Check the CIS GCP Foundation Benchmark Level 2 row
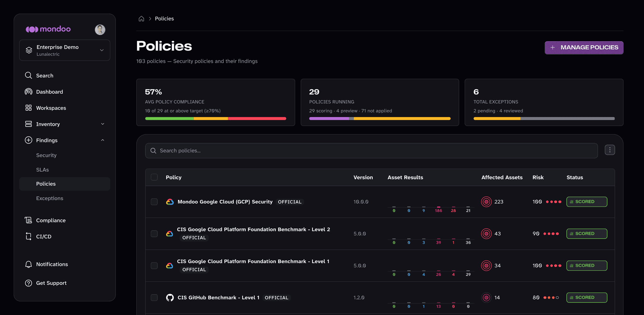Screen dimensions: 644x315 pos(154,234)
